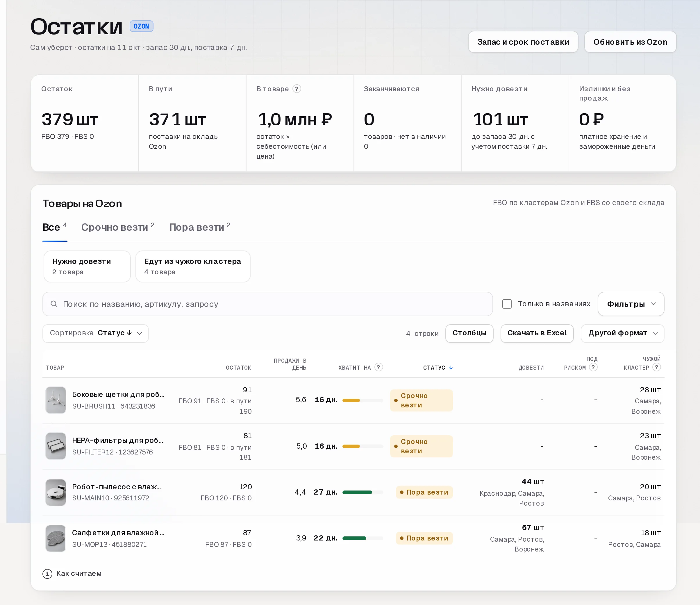Viewport: 700px width, 605px height.
Task: Switch to the Все tab
Action: 55,227
